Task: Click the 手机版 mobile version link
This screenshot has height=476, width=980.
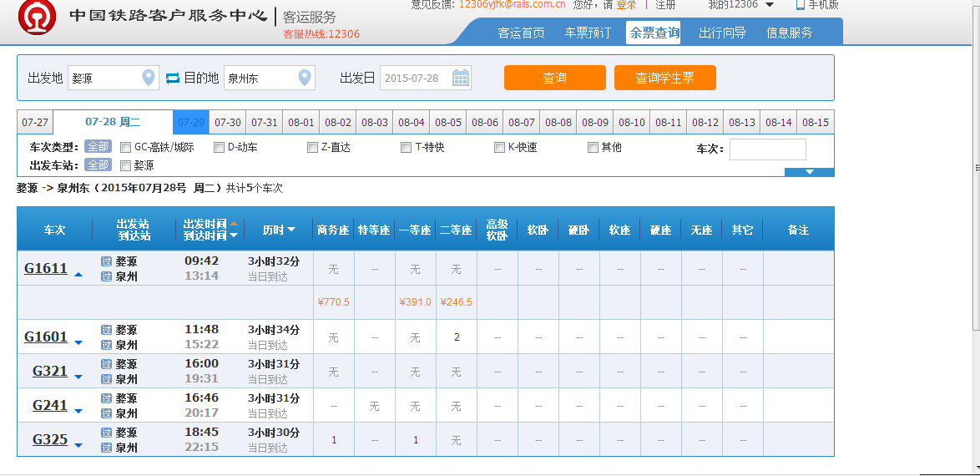Action: point(823,4)
